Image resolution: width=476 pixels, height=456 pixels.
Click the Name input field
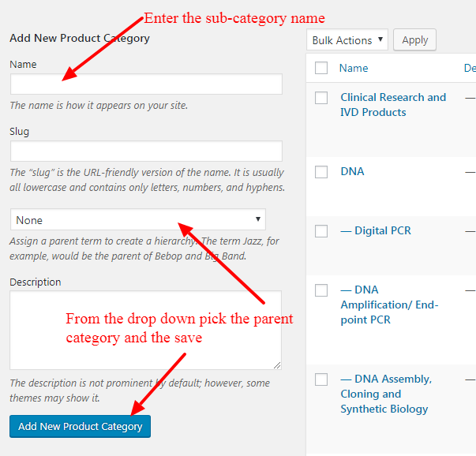tap(146, 84)
